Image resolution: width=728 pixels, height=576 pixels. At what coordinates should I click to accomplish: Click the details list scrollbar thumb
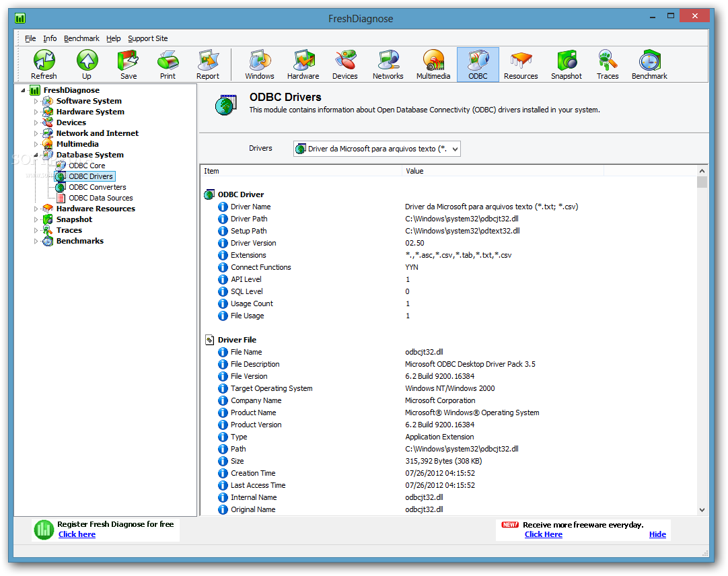[702, 182]
